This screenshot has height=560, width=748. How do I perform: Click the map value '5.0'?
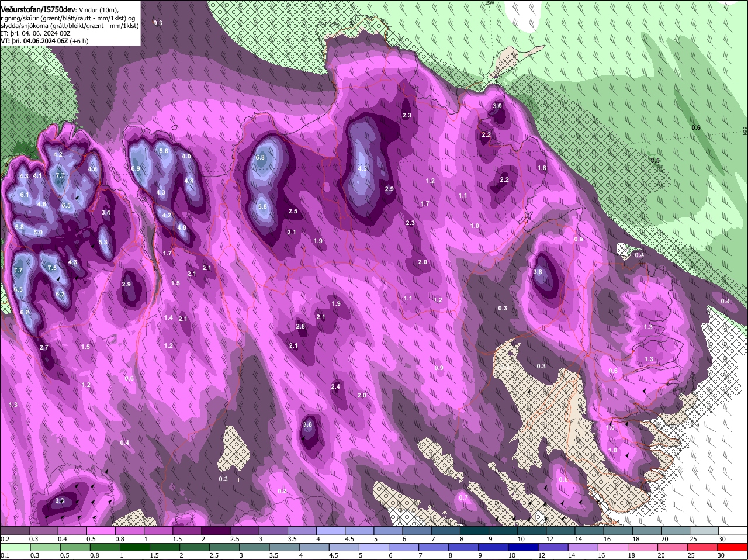[x=38, y=233]
